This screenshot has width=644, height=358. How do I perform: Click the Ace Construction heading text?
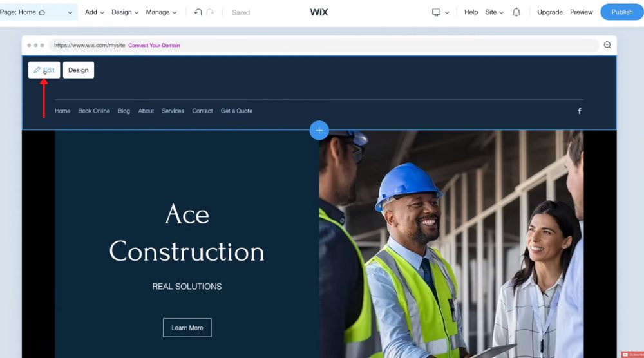187,233
